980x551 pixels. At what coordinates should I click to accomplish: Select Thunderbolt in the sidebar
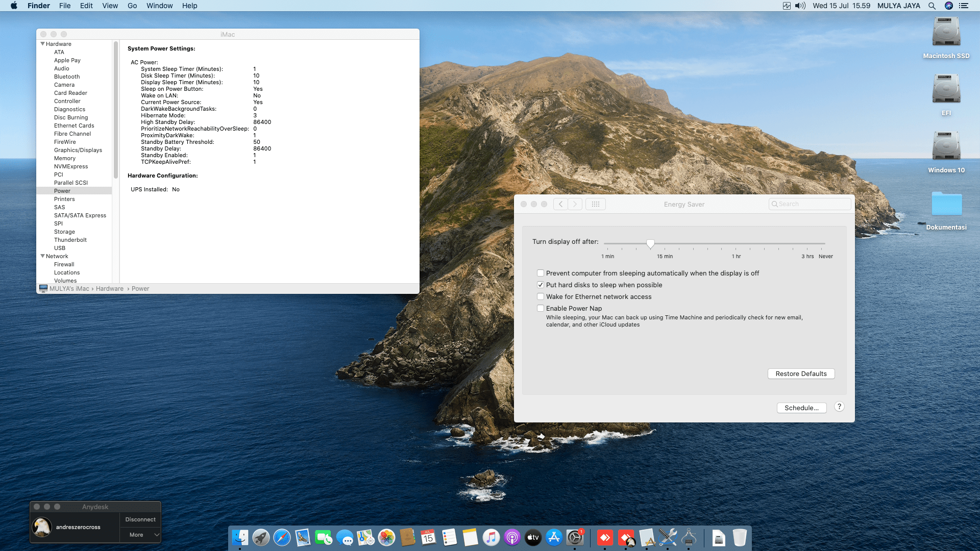(70, 240)
